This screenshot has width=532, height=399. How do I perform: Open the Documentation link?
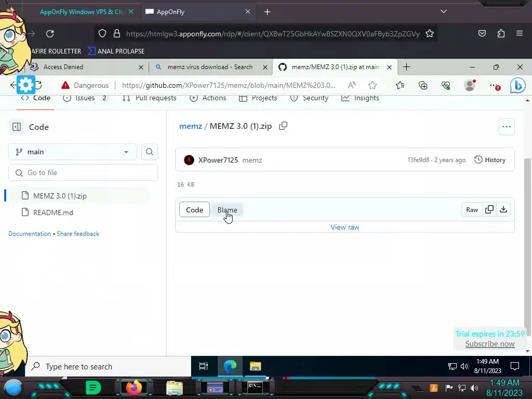click(x=30, y=234)
